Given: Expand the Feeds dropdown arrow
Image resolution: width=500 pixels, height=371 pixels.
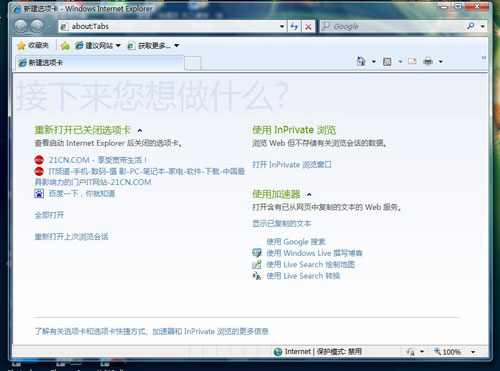Looking at the screenshot, I should pyautogui.click(x=400, y=62).
